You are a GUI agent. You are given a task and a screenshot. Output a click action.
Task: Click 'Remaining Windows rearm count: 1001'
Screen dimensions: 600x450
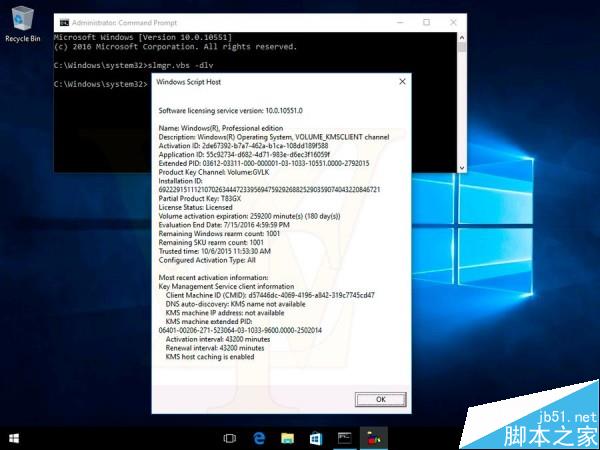(x=219, y=234)
